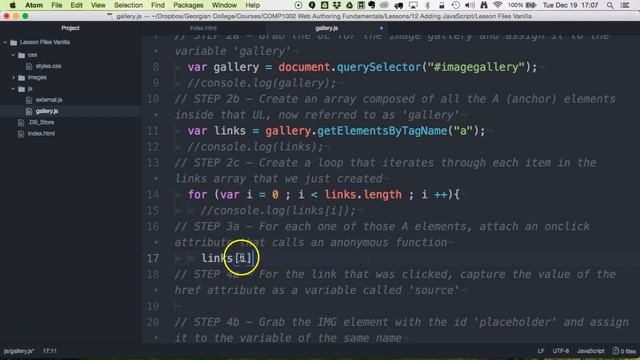Open index.html in the project tree

41,133
